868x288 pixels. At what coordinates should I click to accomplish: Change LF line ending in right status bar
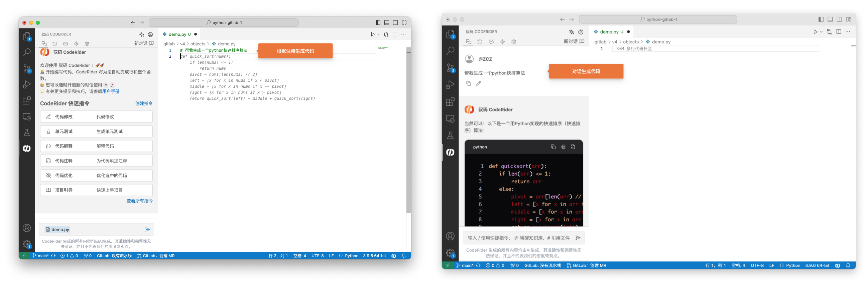click(x=771, y=266)
